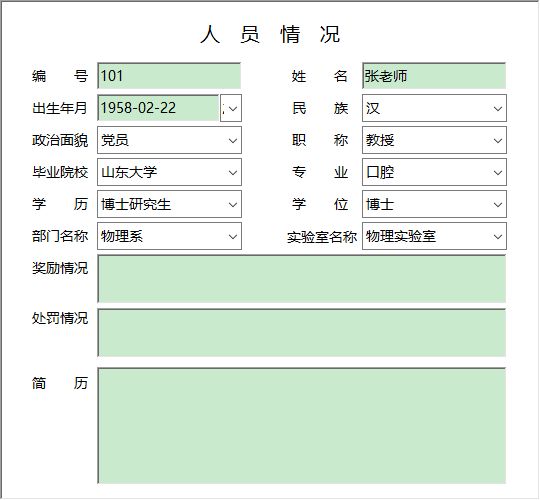Expand the 专业 dropdown arrow
540x500 pixels.
point(498,173)
